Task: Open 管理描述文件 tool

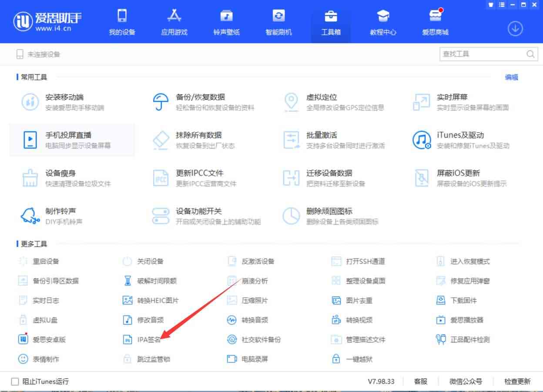Action: click(x=359, y=339)
